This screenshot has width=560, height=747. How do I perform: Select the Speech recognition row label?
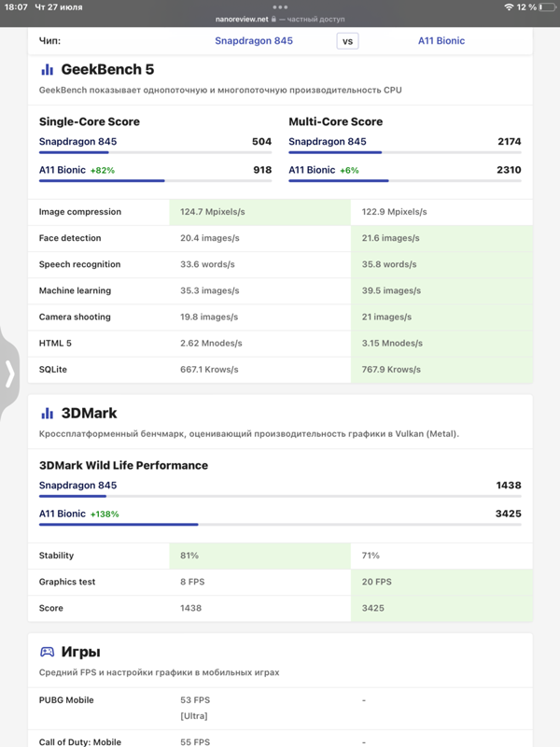[79, 264]
